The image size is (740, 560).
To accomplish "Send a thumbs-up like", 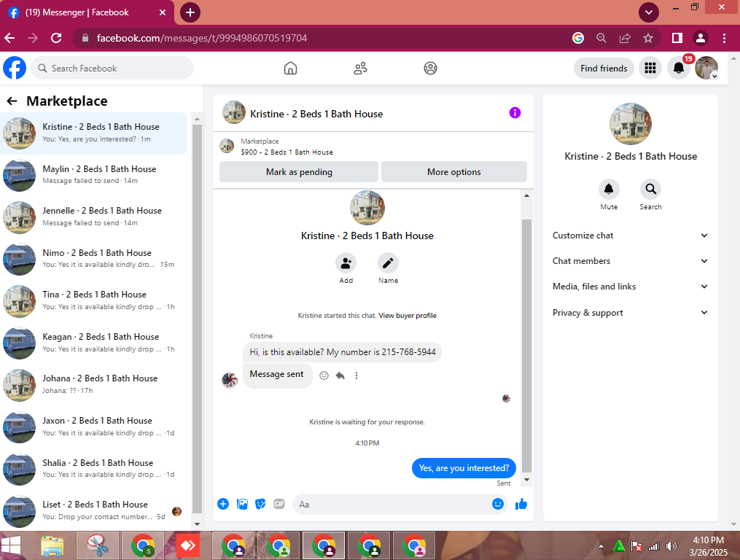I will click(521, 505).
